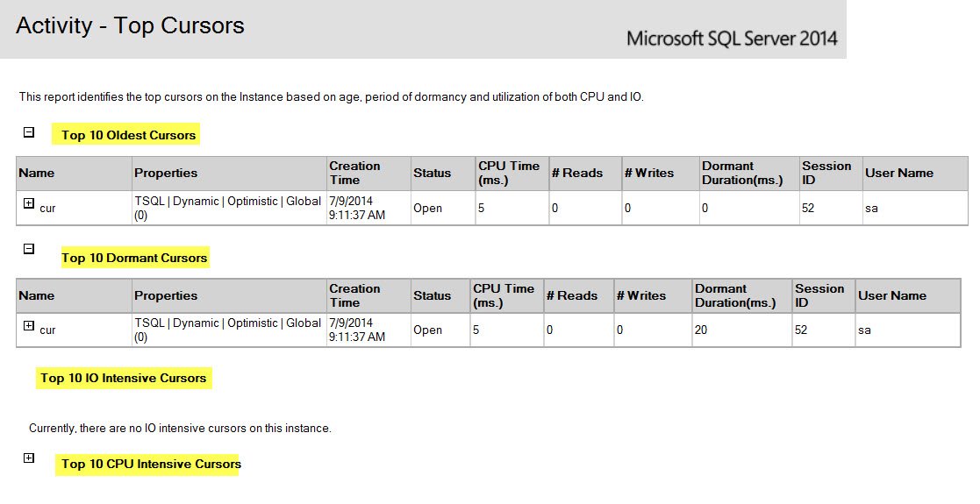Expand the cur row in Oldest Cursors table
Image resolution: width=980 pixels, height=504 pixels.
(29, 203)
